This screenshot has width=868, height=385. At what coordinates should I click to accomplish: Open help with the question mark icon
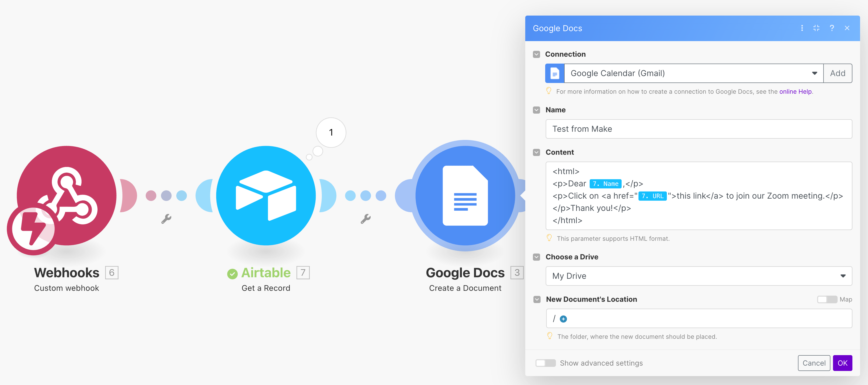click(832, 28)
